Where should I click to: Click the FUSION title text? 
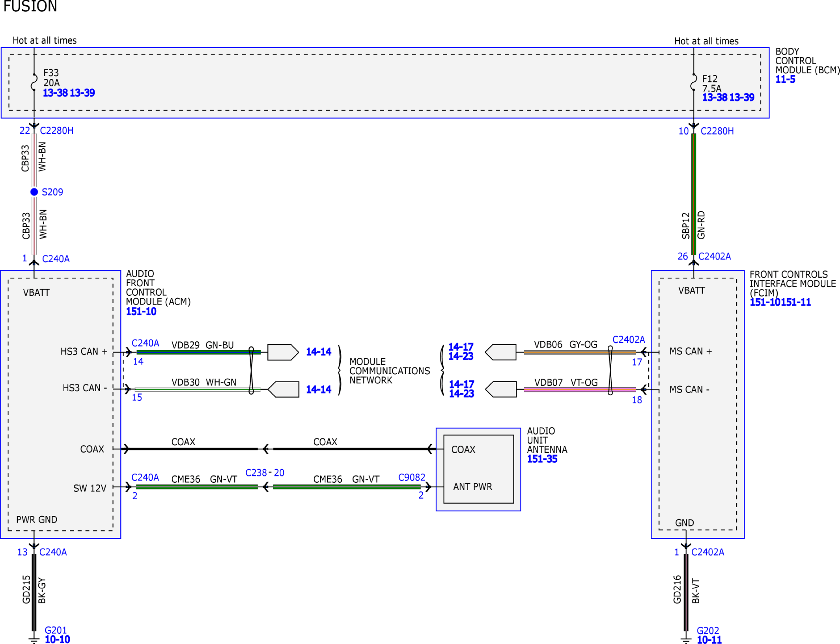coord(30,6)
